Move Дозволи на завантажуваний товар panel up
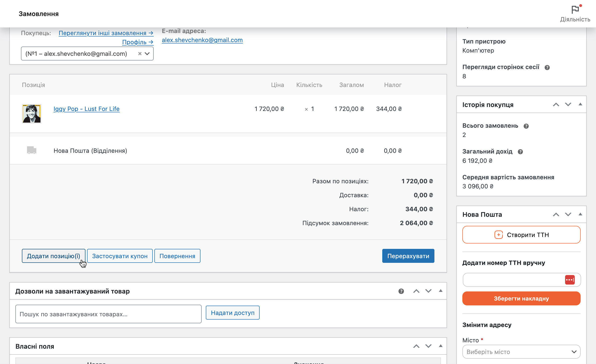The width and height of the screenshot is (596, 364). pyautogui.click(x=416, y=291)
